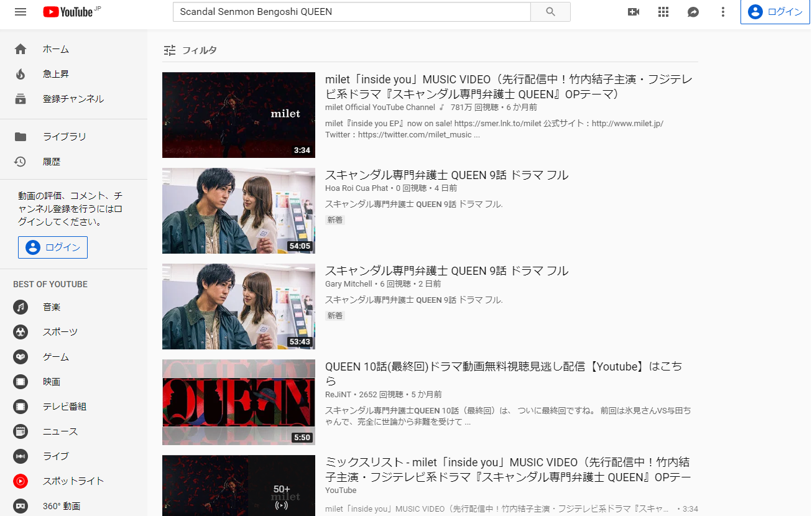812x516 pixels.
Task: Open the hamburger guide menu
Action: point(21,12)
